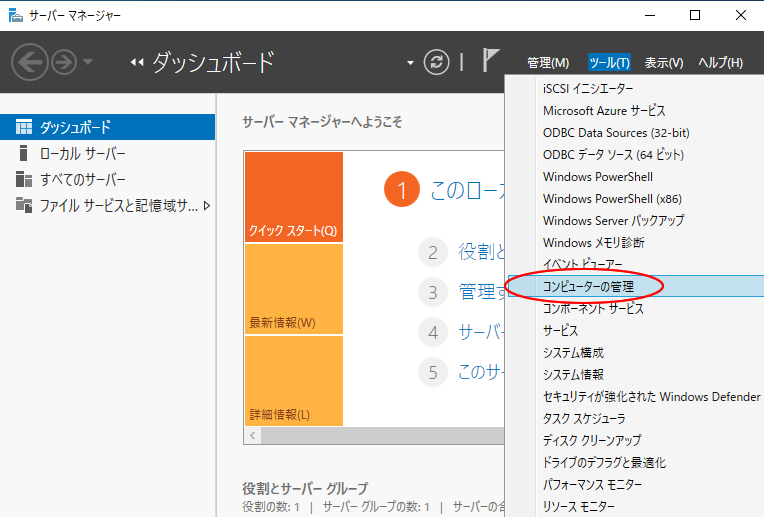Minimize the Server Manager window
Screen dimensions: 764x517
[650, 16]
